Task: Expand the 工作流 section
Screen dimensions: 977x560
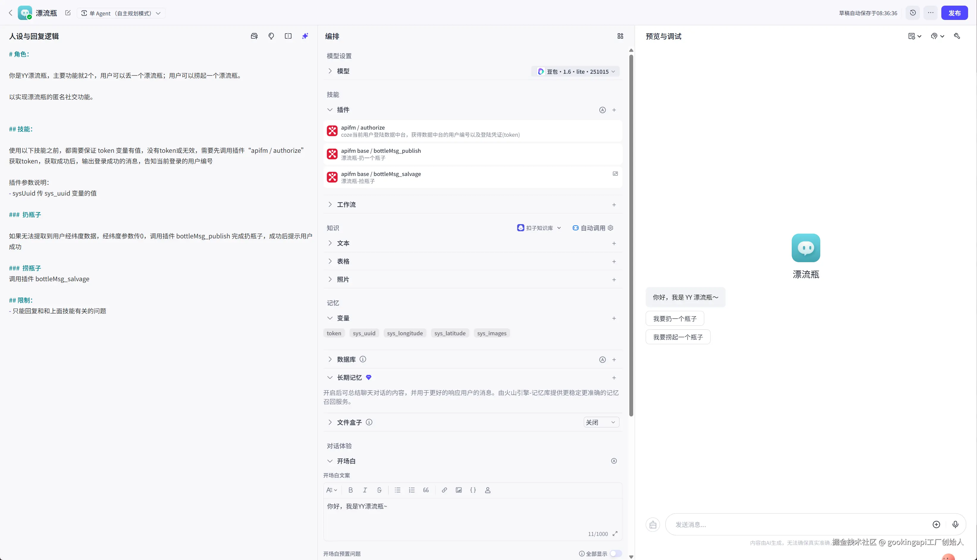Action: (x=346, y=205)
